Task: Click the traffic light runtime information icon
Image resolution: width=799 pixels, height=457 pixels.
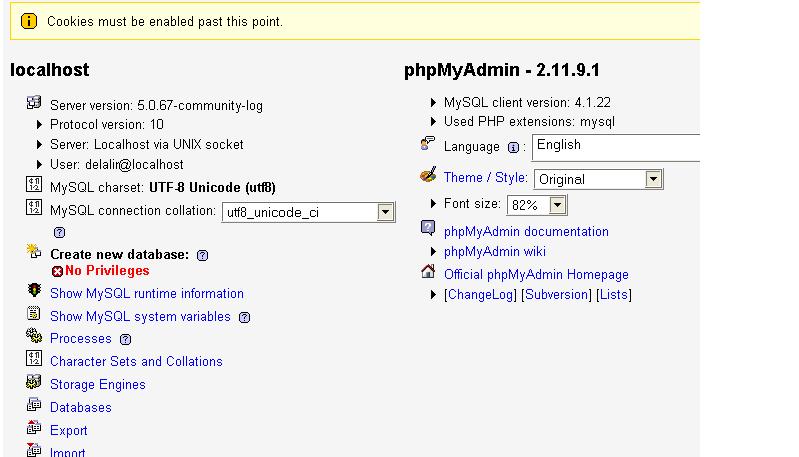Action: (x=34, y=290)
